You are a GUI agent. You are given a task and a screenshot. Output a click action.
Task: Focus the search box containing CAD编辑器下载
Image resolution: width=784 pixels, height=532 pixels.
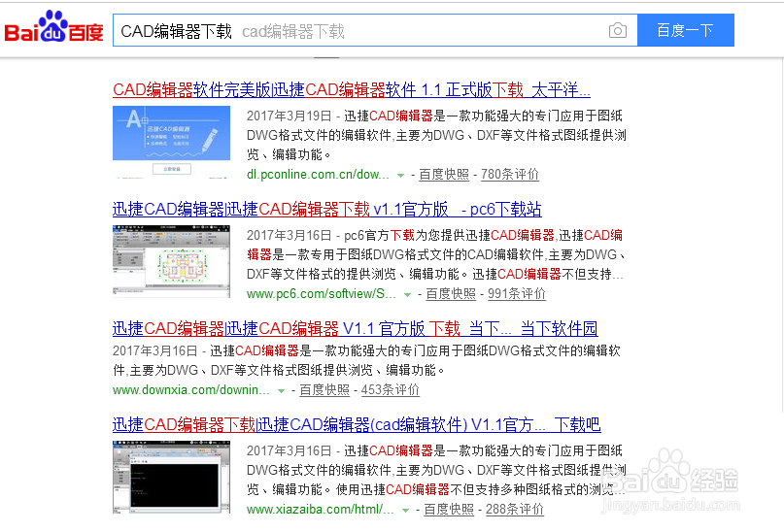coord(375,30)
